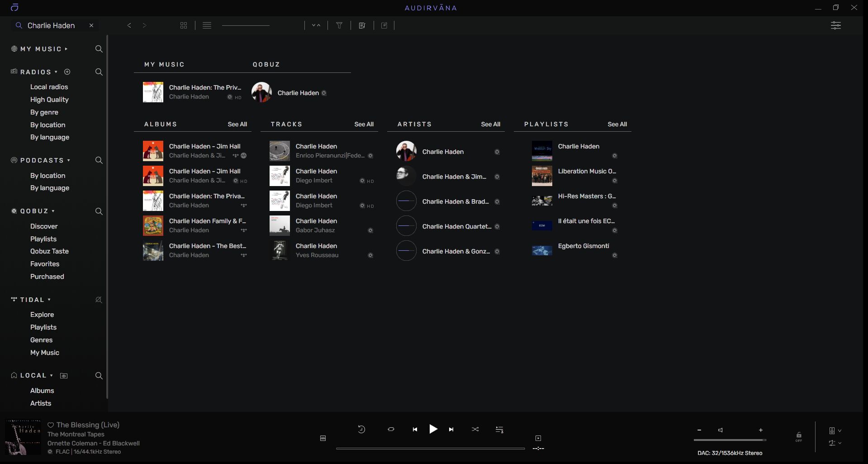
Task: Open Local Albums
Action: point(42,391)
